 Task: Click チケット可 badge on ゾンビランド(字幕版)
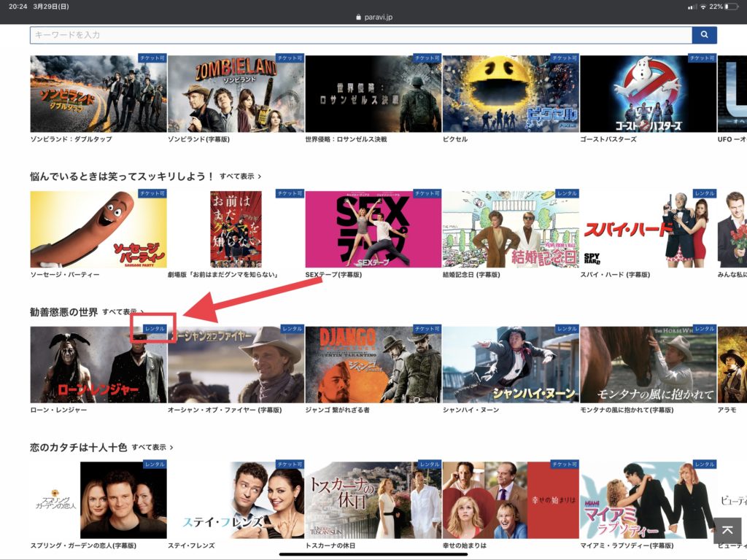[x=290, y=58]
